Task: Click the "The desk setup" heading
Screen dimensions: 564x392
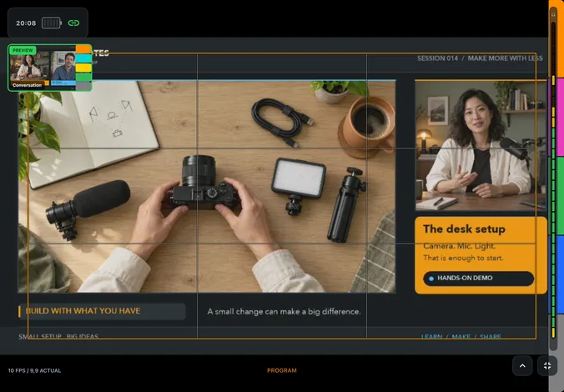Action: 464,229
